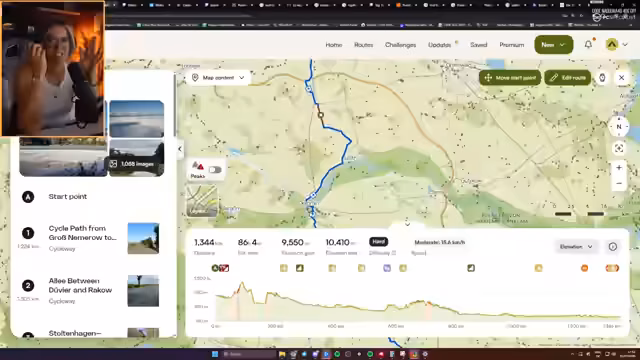Expand the Map content dropdown
640x360 pixels.
coord(218,78)
